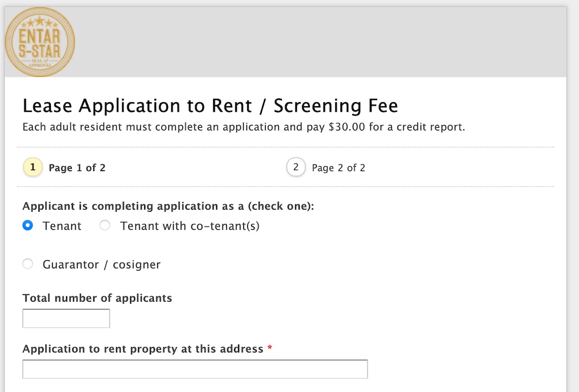The height and width of the screenshot is (392, 579).
Task: Choose the 'Tenant with co-tenant(s)' radio button
Action: coord(105,226)
